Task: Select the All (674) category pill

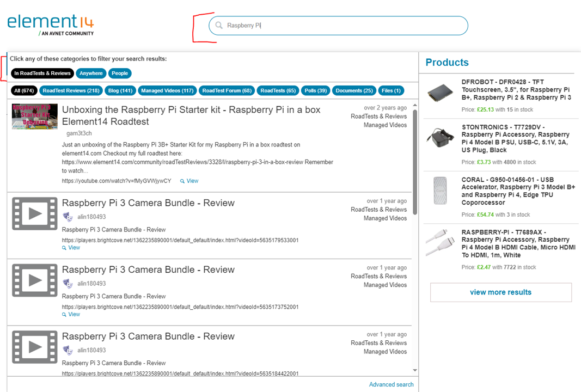Action: pos(24,90)
